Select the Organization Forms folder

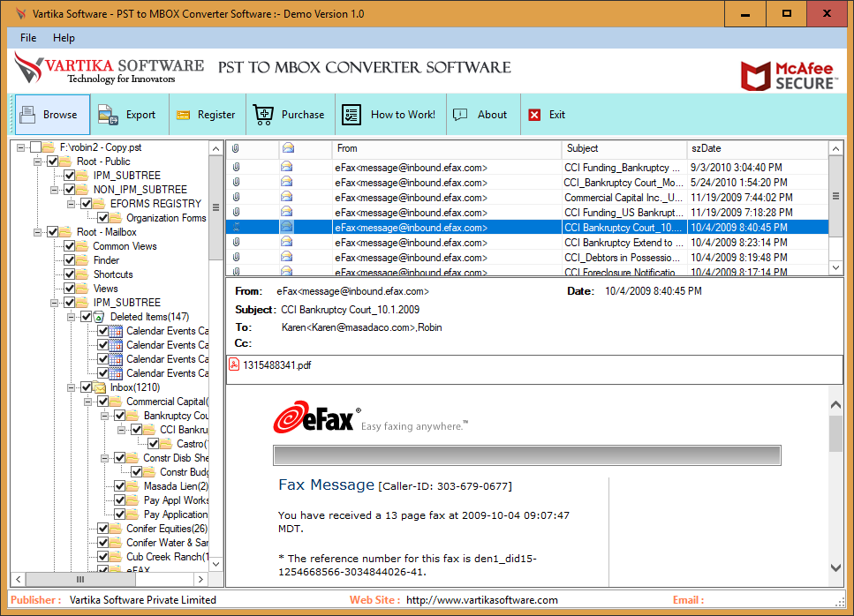[166, 218]
